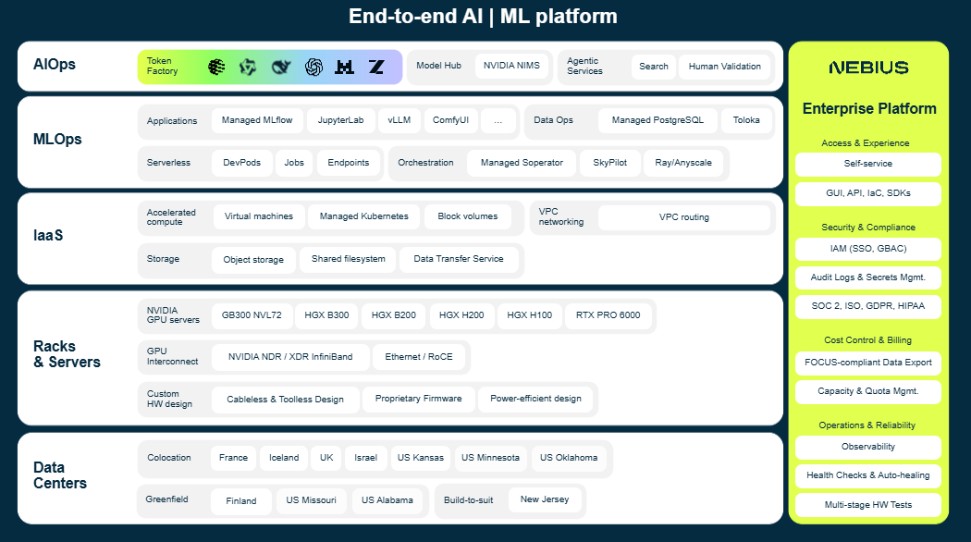The height and width of the screenshot is (542, 971).
Task: Click US Alabama
Action: tap(387, 500)
